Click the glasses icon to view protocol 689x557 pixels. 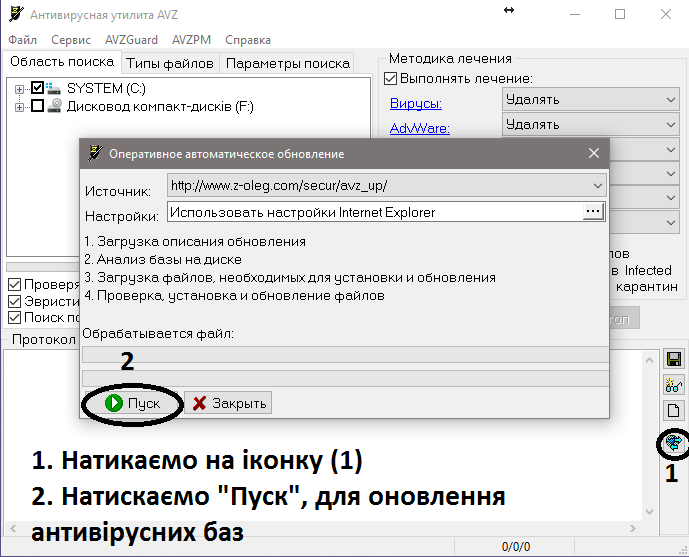(x=672, y=385)
